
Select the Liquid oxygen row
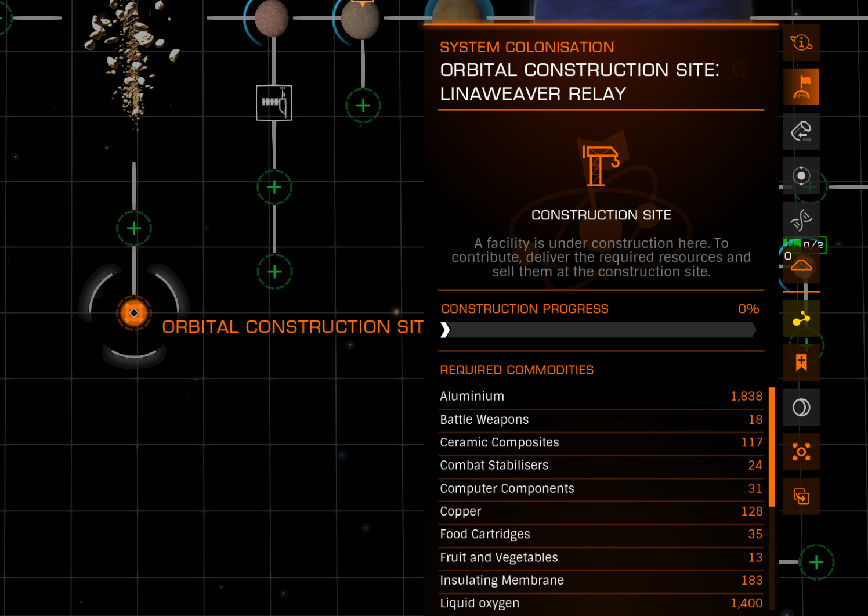point(601,603)
